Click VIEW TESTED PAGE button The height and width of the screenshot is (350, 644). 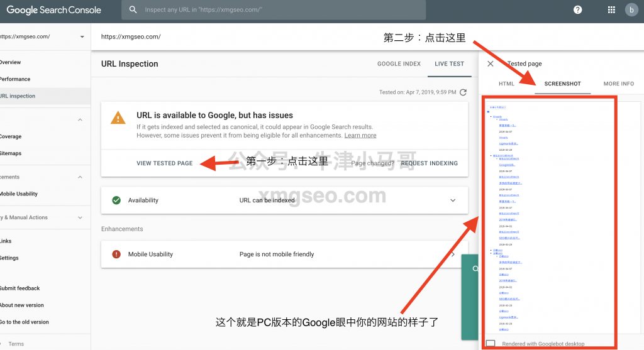coord(164,163)
